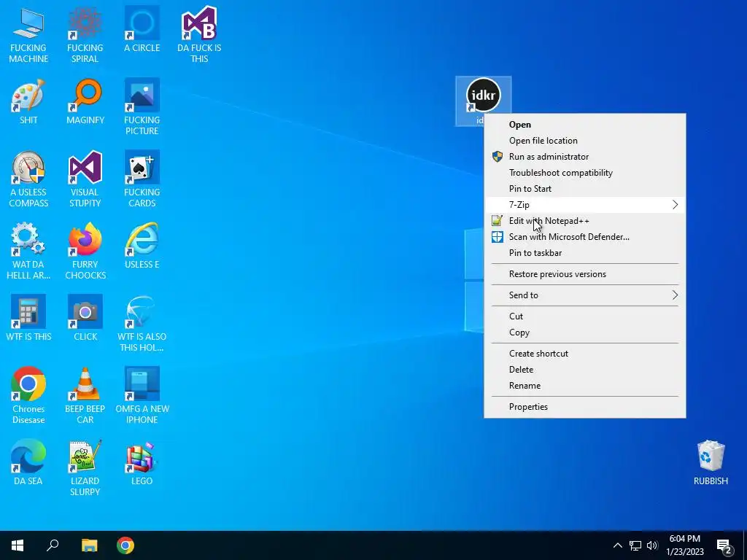Select the WTF IS THIS calculator icon
Screen dimensions: 747x560
(28, 313)
